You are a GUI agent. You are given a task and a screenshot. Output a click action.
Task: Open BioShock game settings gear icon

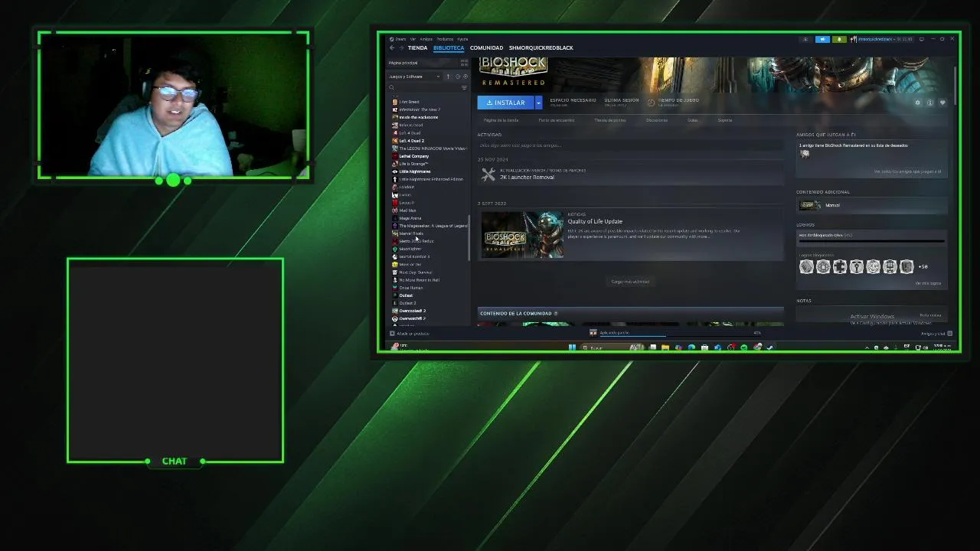point(918,103)
